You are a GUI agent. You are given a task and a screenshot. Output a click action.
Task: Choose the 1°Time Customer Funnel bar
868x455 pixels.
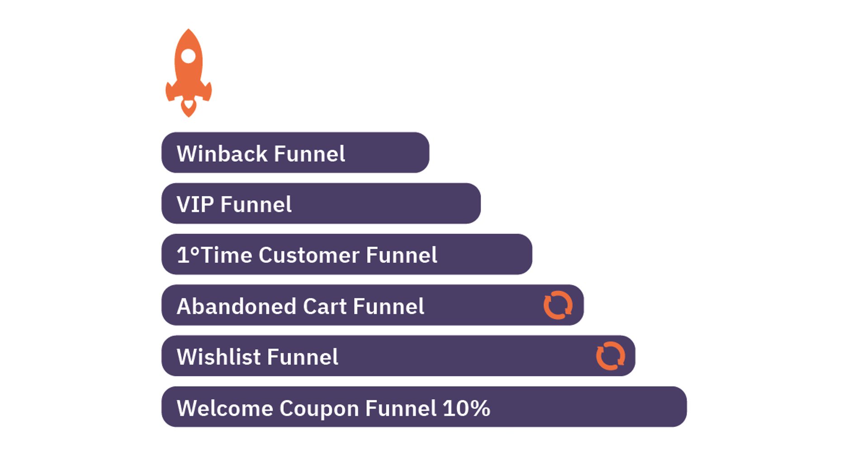coord(346,255)
